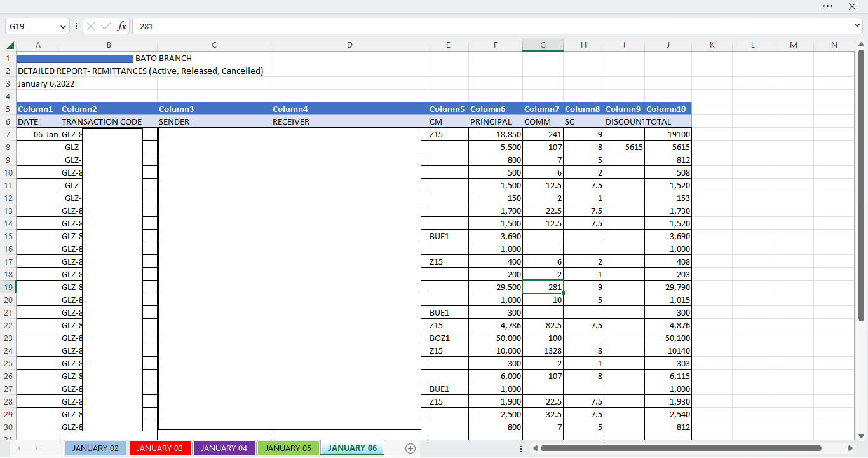The image size is (868, 458).
Task: Open the Name Box dropdown arrow
Action: [63, 27]
